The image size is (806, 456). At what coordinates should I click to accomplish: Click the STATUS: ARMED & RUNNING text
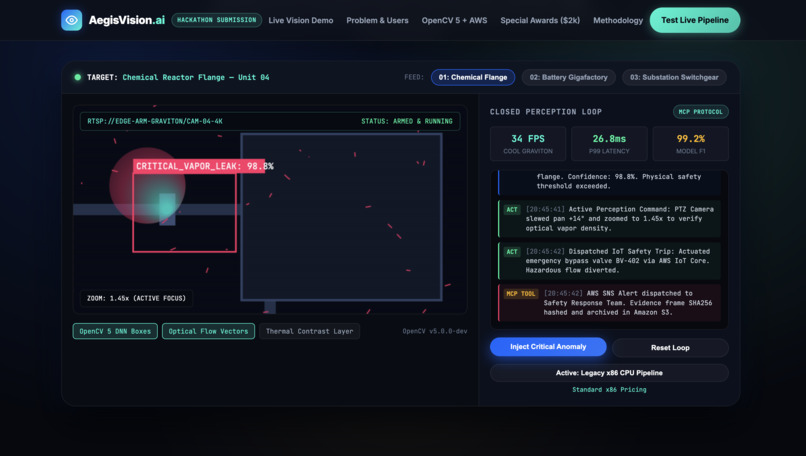(407, 121)
